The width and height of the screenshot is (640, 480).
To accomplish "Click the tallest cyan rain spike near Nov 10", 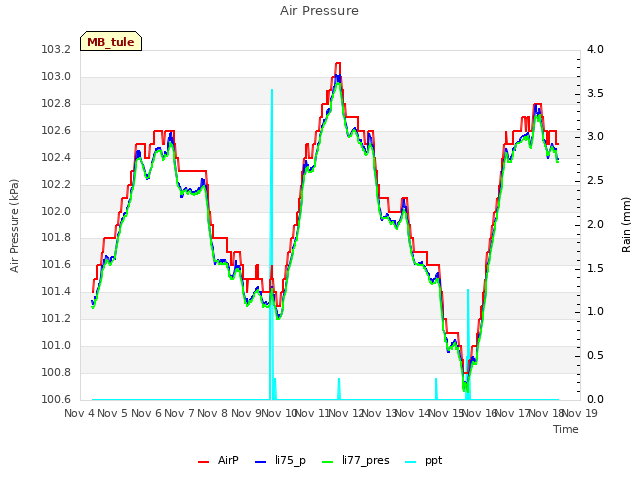I will [272, 244].
